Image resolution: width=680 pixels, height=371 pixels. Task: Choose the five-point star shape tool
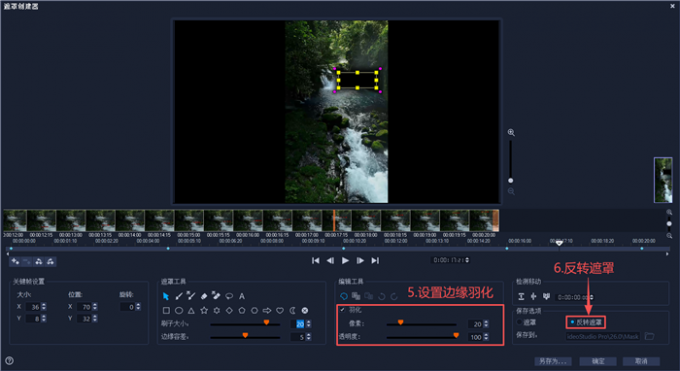[204, 311]
